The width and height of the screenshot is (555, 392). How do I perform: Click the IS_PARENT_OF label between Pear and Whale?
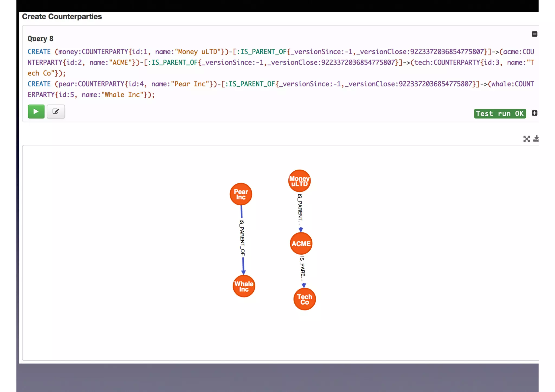242,238
